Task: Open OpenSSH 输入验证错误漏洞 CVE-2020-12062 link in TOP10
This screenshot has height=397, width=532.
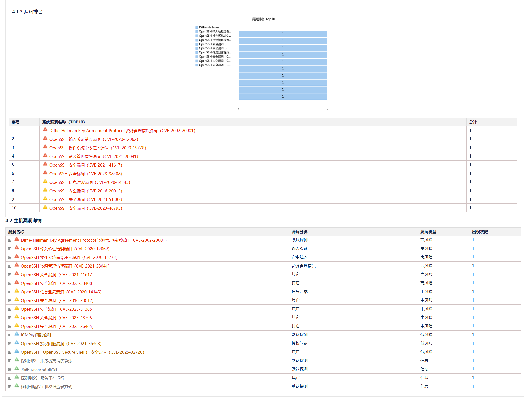Action: (x=93, y=139)
